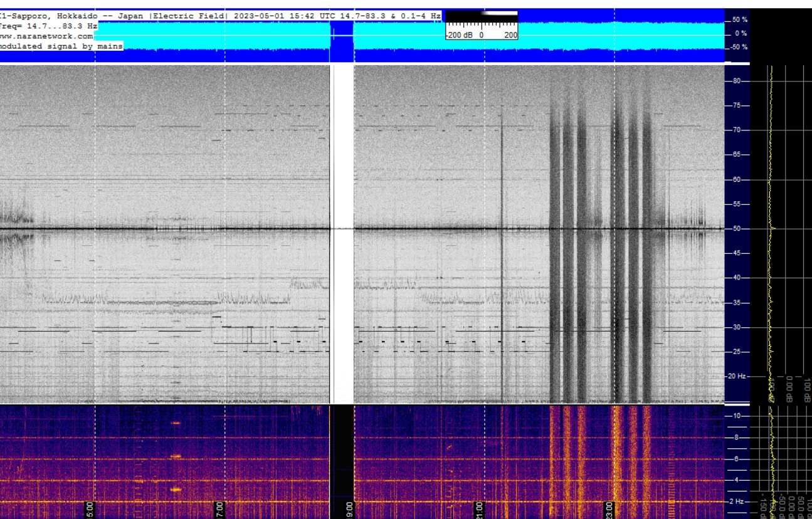
Task: Click the 25 Hz frequency axis tick
Action: [737, 352]
